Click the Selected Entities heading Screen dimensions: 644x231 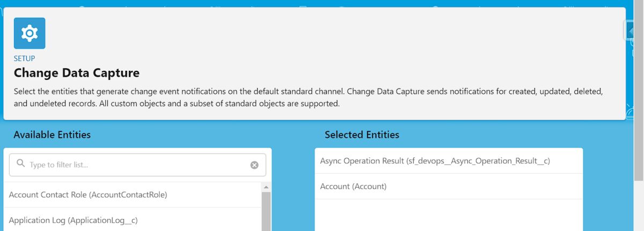tap(362, 135)
